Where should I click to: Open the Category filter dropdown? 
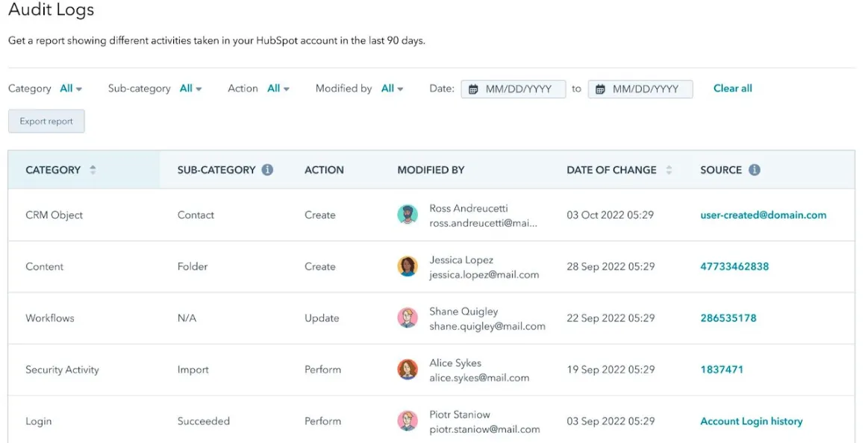tap(71, 89)
